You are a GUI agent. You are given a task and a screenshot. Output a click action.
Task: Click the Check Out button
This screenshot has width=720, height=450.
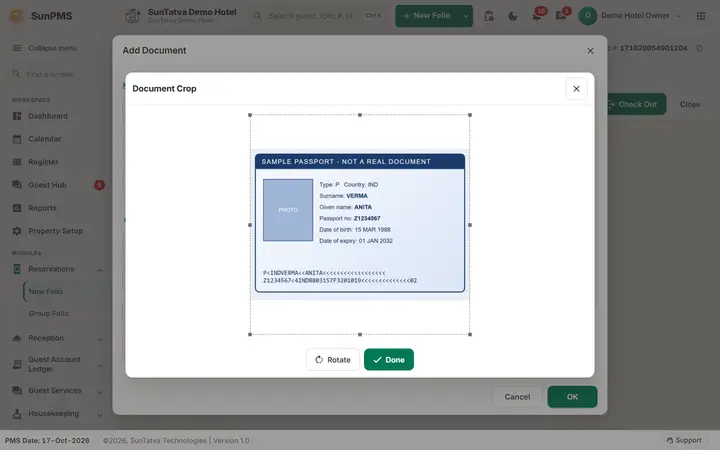coord(636,104)
